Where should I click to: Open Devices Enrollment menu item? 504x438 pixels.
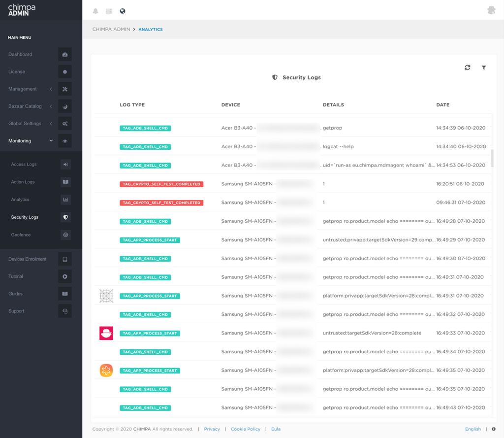28,259
